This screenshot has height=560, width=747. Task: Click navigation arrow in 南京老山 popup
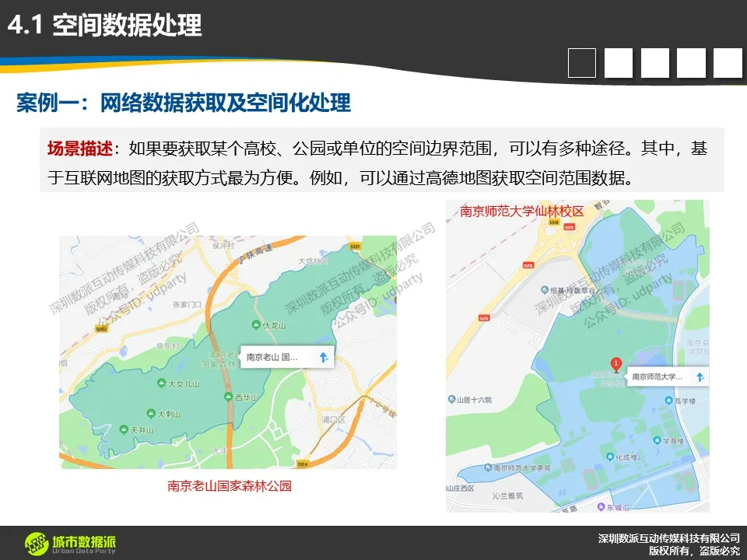pyautogui.click(x=324, y=357)
